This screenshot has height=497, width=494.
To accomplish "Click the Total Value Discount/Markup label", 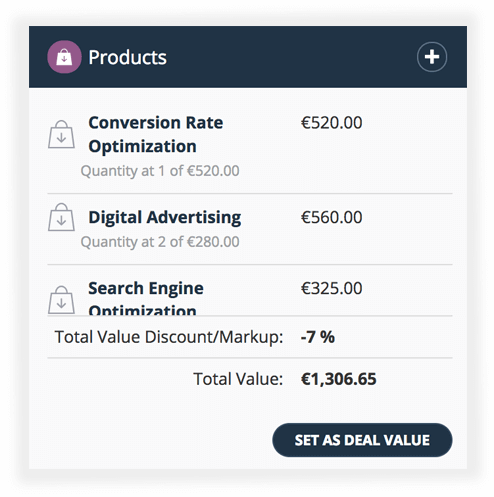I will [169, 337].
